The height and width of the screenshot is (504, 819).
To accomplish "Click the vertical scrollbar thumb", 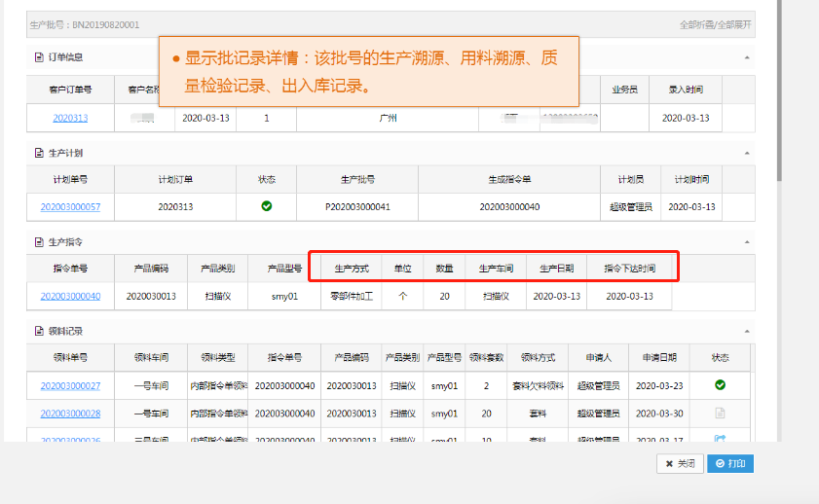I will pos(779,89).
